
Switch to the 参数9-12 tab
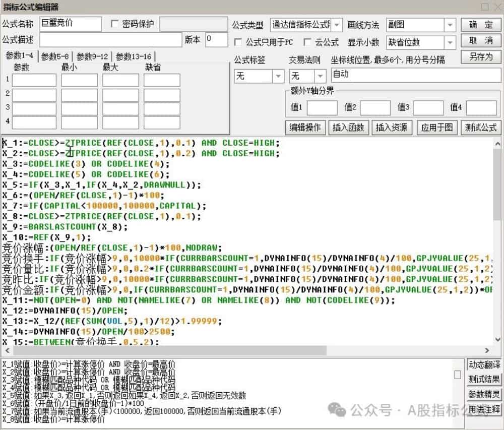tap(92, 56)
